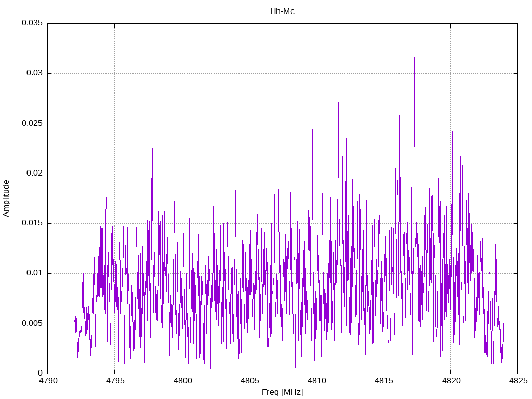532x399 pixels.
Task: Click x-axis tick label 4805
Action: pyautogui.click(x=249, y=381)
